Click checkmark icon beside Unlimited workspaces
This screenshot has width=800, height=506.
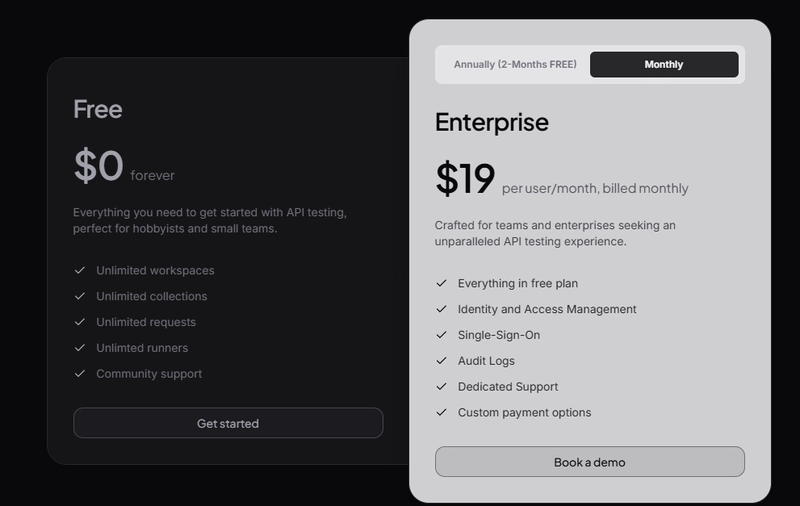(x=80, y=270)
